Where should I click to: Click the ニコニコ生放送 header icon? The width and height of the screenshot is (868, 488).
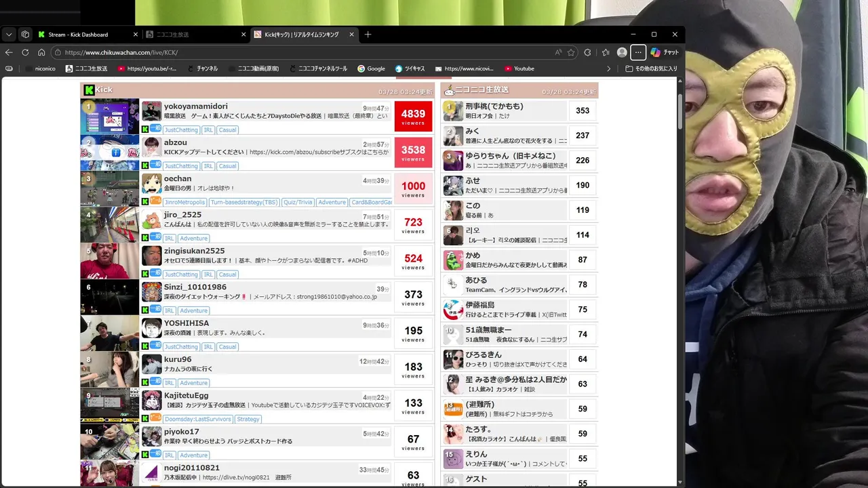click(449, 89)
